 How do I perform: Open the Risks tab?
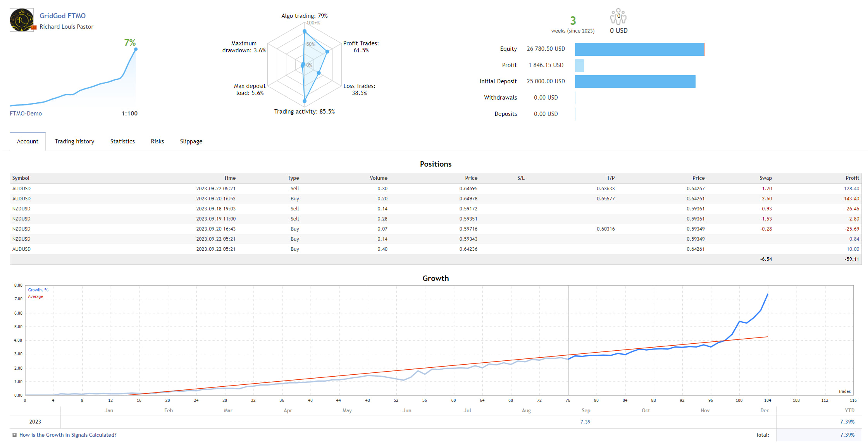(x=157, y=141)
